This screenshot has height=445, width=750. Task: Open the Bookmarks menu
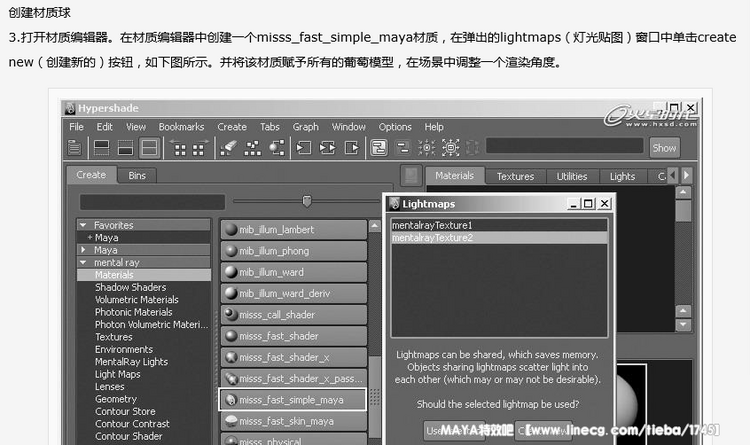(x=181, y=127)
